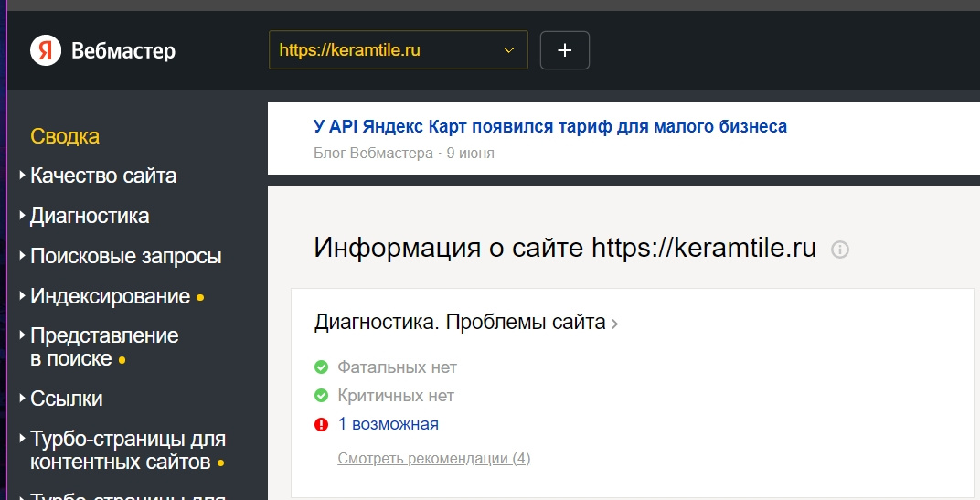Open Представление в поиске menu item
980x500 pixels.
click(x=103, y=347)
